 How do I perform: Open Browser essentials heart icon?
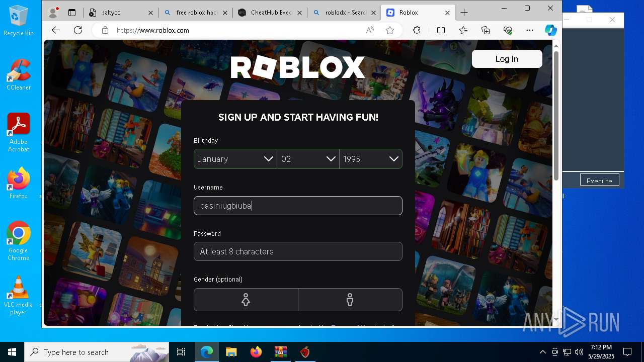tap(508, 30)
